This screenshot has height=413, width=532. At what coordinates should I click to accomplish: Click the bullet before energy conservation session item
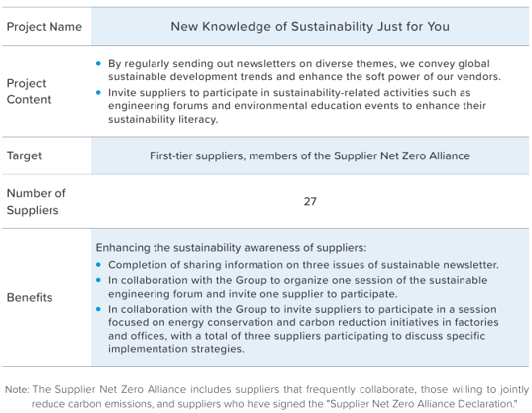click(98, 309)
